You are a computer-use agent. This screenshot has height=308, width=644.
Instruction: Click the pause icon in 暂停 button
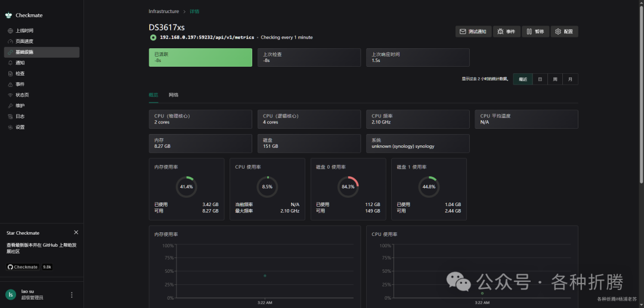pos(529,32)
